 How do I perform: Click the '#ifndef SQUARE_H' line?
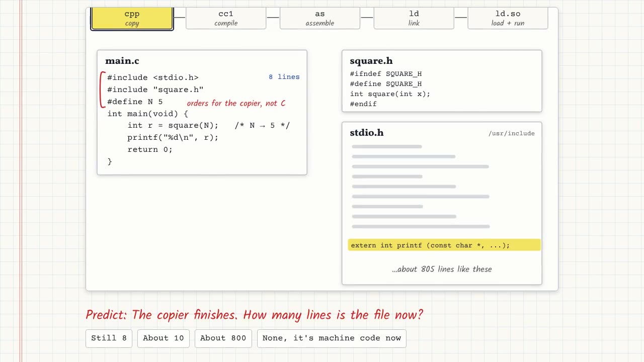point(386,74)
